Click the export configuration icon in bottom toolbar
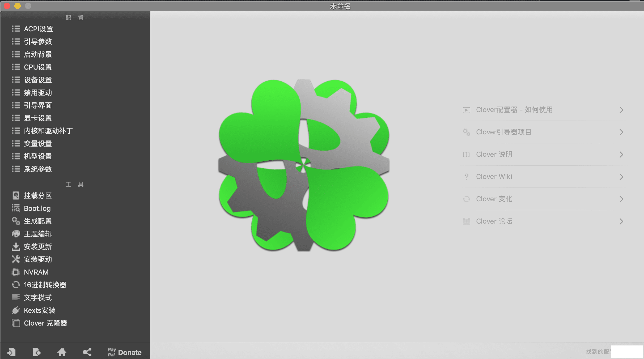Screen dimensions: 644x359 point(37,352)
